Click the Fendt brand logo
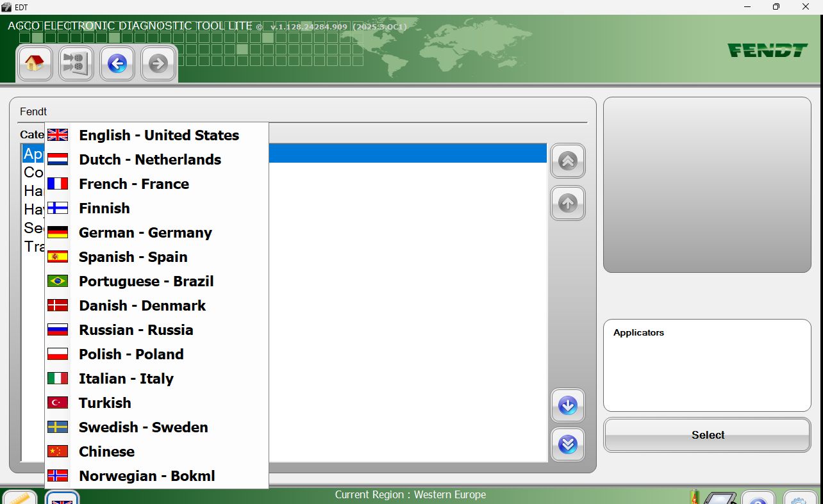 coord(767,50)
